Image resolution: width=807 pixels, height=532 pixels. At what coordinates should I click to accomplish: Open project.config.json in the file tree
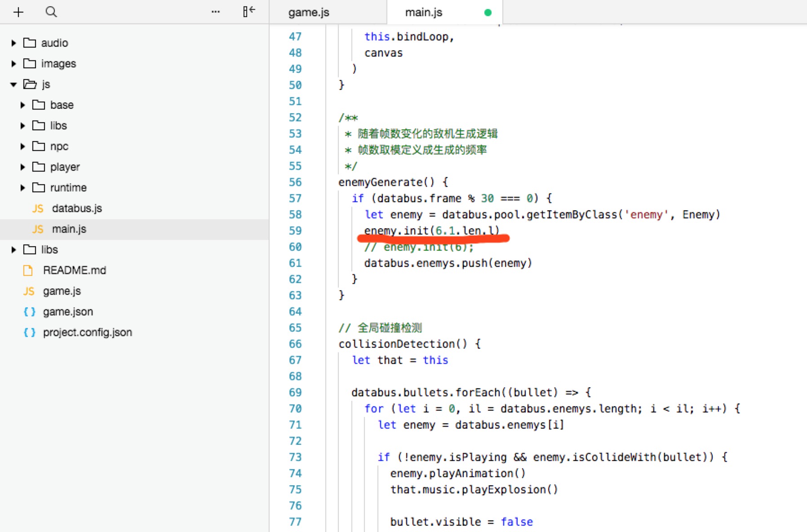click(87, 332)
